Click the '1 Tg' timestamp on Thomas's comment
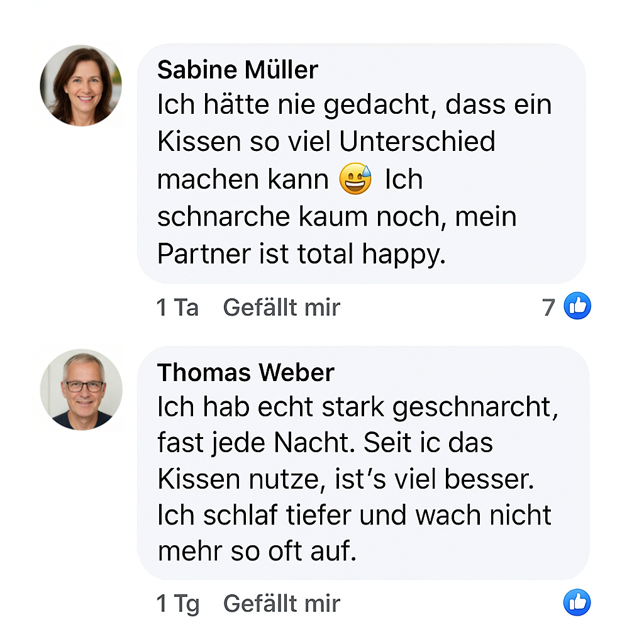 [x=177, y=603]
